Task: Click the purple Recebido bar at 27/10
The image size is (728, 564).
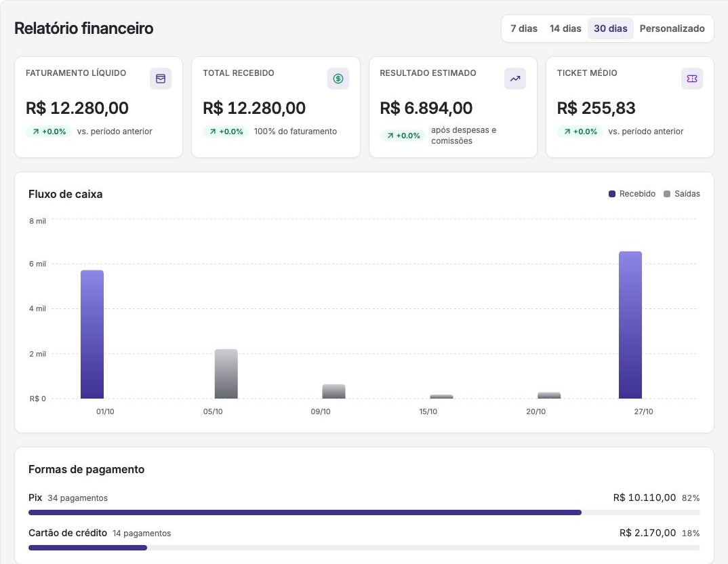Action: click(x=630, y=325)
